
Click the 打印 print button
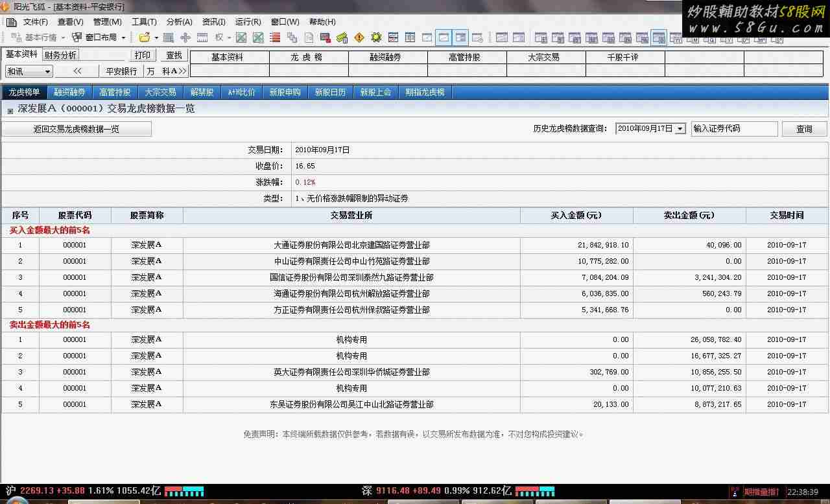point(143,56)
